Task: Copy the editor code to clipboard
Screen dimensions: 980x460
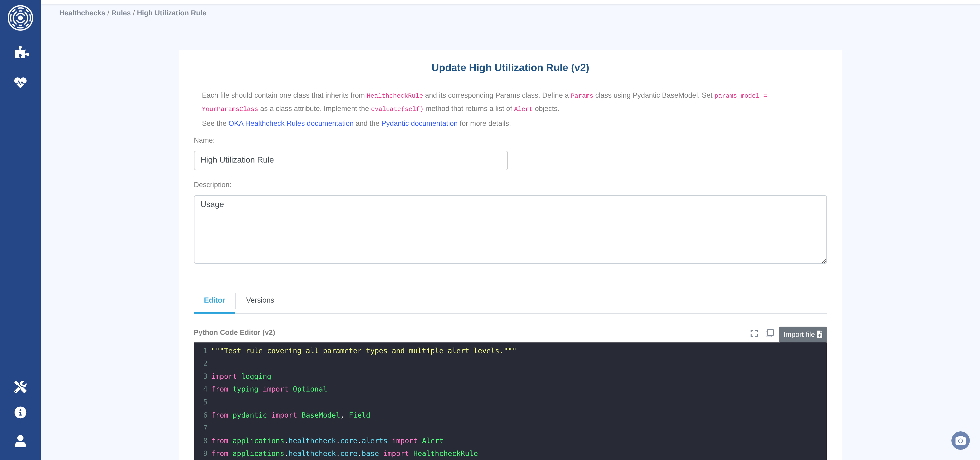Action: (769, 333)
